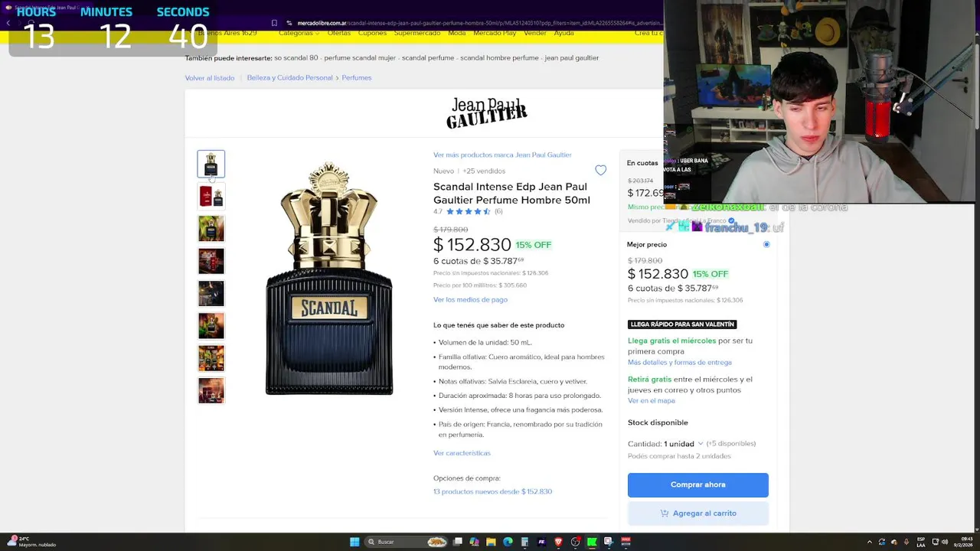Open the Supermercado menu item

(417, 34)
